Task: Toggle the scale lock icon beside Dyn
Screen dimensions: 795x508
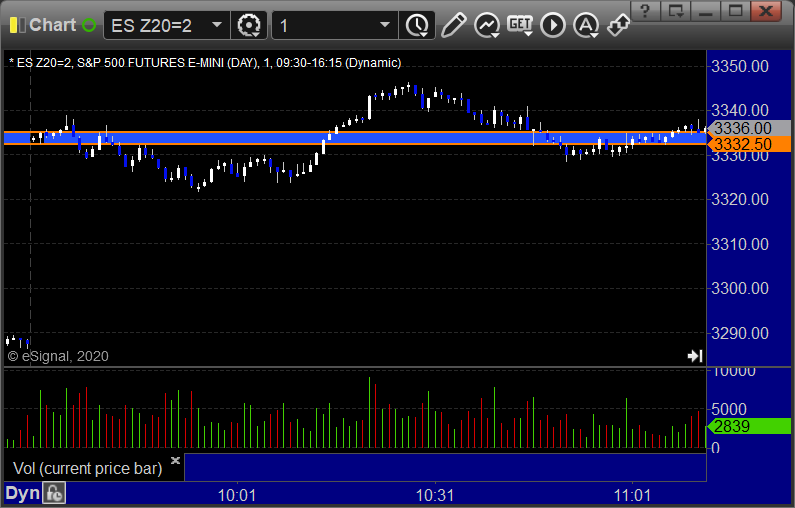Action: click(x=54, y=493)
